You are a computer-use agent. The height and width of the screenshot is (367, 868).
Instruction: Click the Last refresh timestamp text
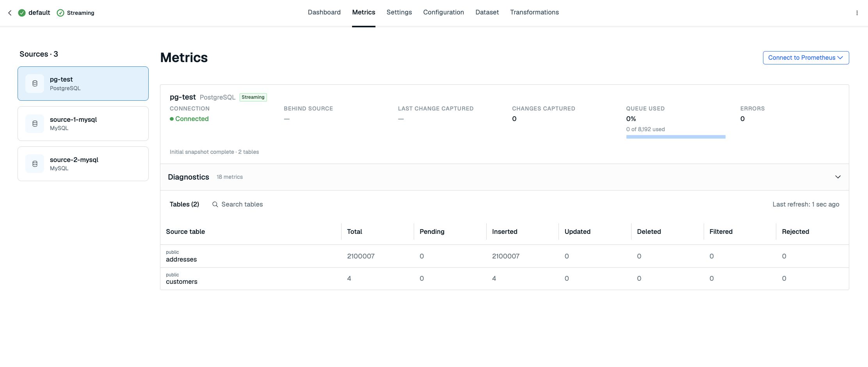point(806,205)
